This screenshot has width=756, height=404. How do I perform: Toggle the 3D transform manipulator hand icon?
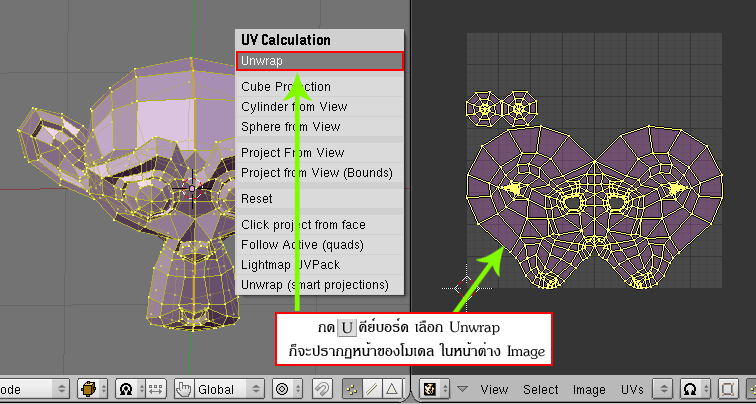[x=184, y=389]
